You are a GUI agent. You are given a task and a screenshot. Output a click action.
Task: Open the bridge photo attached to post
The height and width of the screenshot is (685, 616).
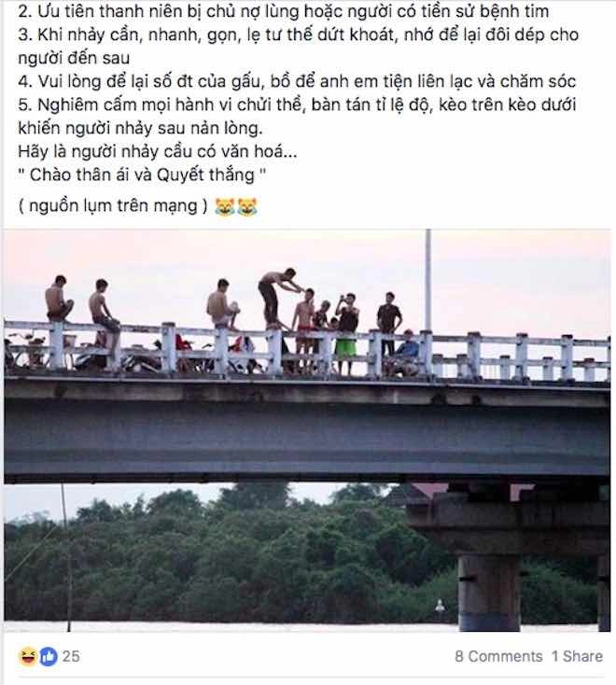[308, 430]
